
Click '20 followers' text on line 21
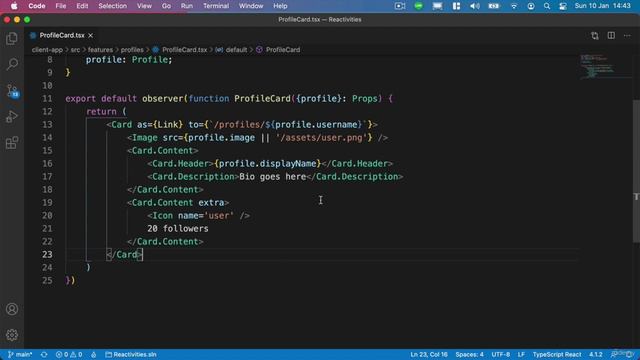point(178,229)
